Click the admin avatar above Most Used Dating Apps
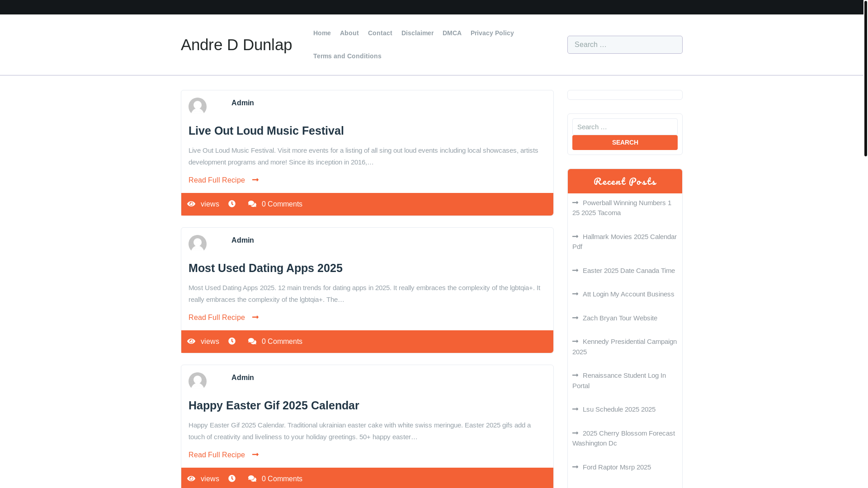This screenshot has width=868, height=488. pos(198,244)
